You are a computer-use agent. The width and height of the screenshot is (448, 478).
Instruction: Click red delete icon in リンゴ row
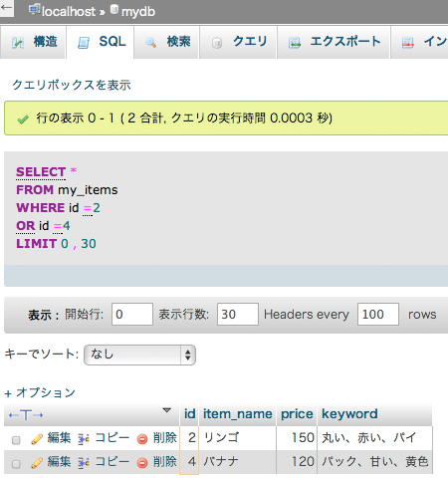142,439
